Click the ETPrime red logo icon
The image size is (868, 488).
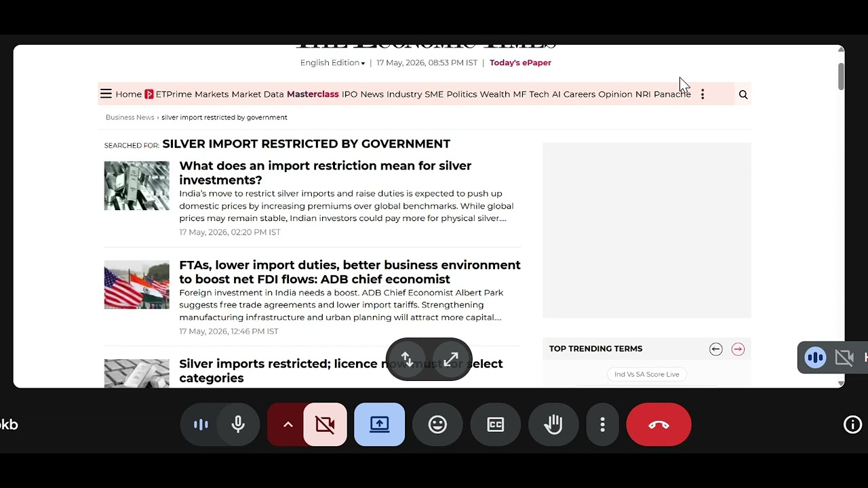click(149, 94)
